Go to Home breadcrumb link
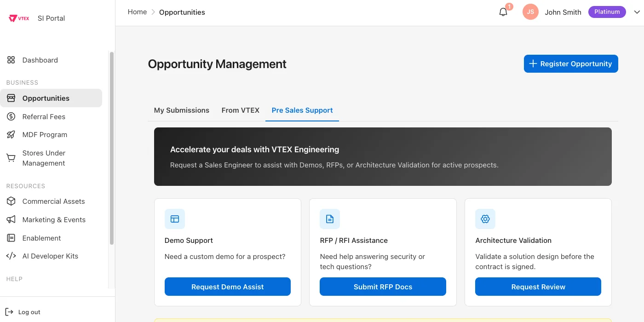Image resolution: width=644 pixels, height=322 pixels. [137, 12]
